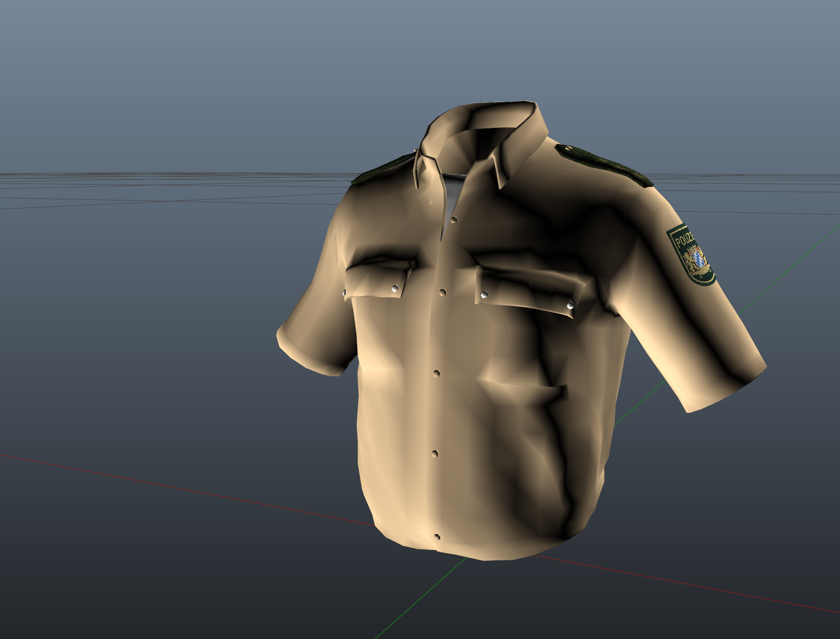Click the inner silver stud on viewer's-left pocket flap
Viewport: 840px width, 639px height.
tap(394, 287)
